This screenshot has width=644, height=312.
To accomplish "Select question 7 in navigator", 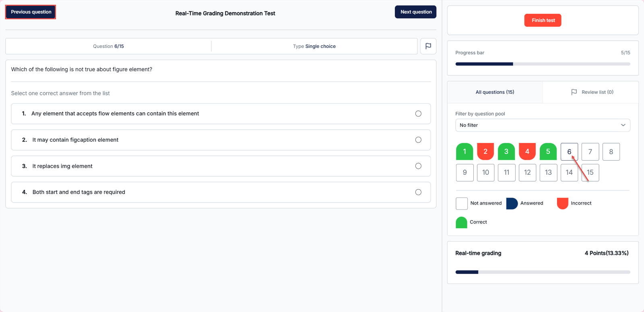I will coord(590,152).
